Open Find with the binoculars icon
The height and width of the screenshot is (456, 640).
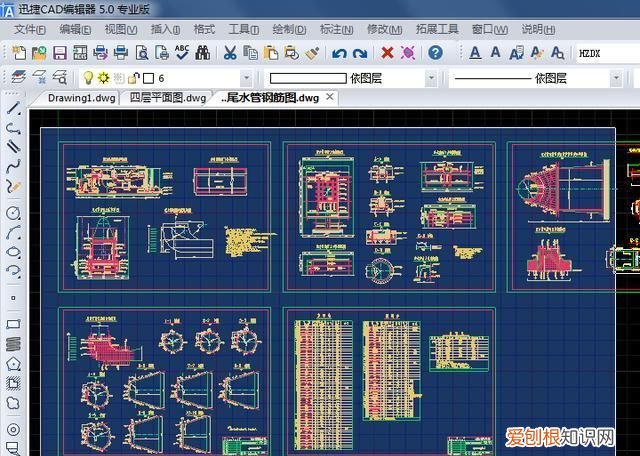click(202, 53)
